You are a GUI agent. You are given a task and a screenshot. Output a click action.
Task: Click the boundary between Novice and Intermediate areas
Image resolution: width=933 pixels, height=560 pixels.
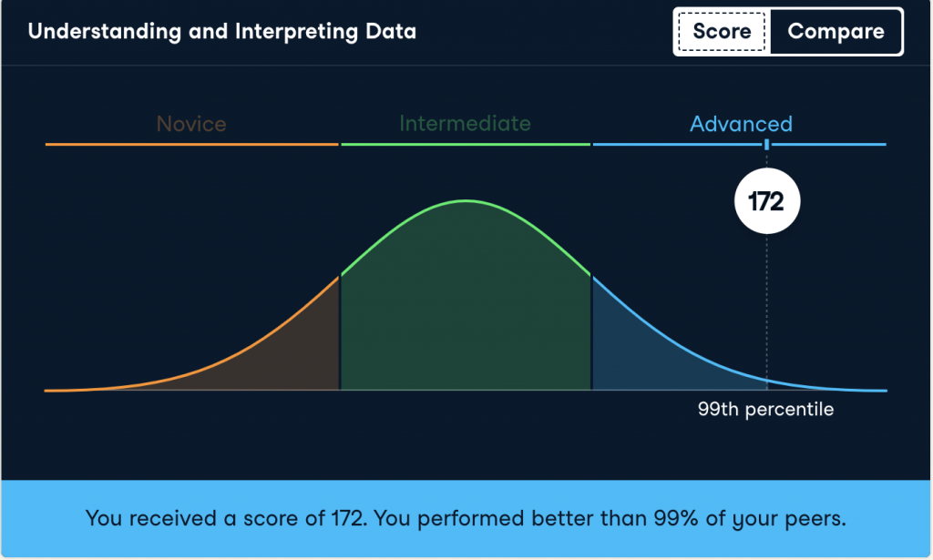tap(340, 337)
